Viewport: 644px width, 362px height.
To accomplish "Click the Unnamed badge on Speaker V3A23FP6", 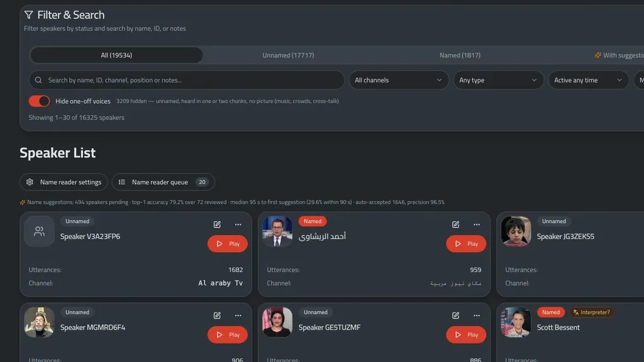I will tap(77, 221).
